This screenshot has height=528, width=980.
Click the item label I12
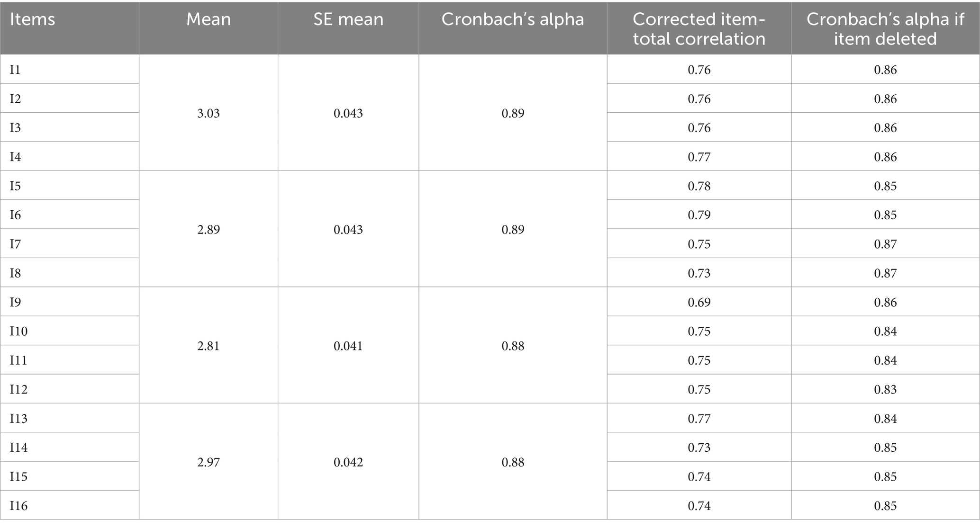18,389
